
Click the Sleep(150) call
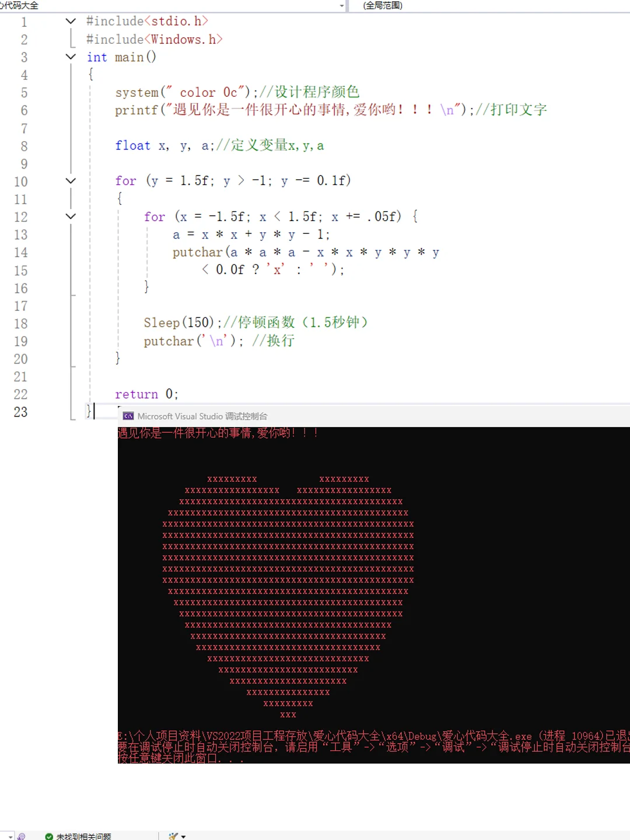pyautogui.click(x=183, y=323)
